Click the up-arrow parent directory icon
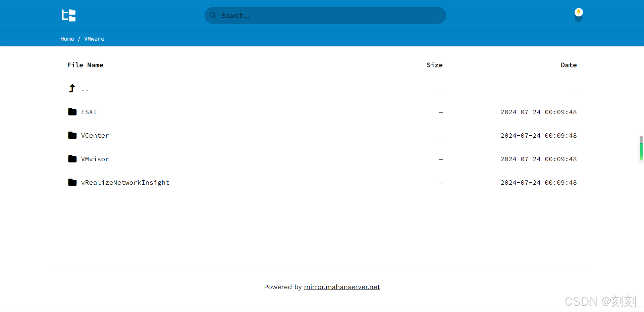 pyautogui.click(x=72, y=88)
